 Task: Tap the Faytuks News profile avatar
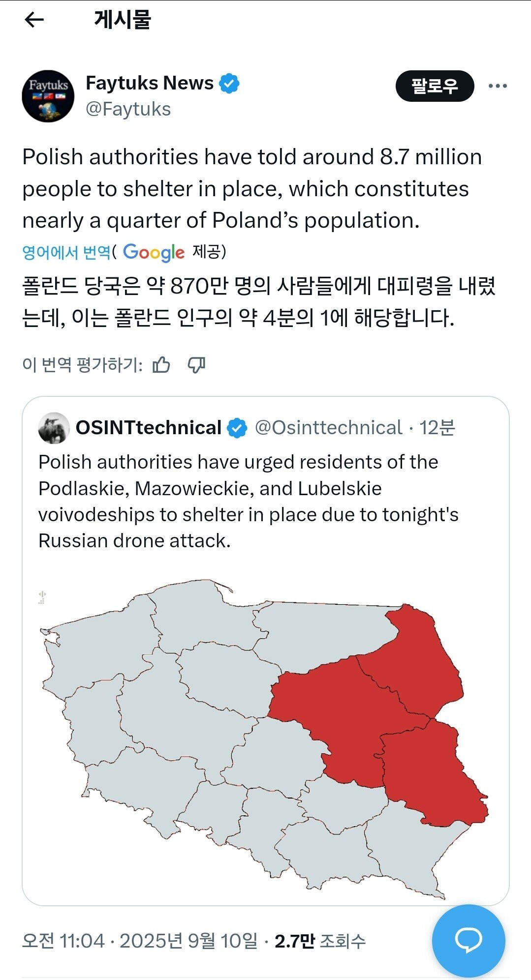48,96
